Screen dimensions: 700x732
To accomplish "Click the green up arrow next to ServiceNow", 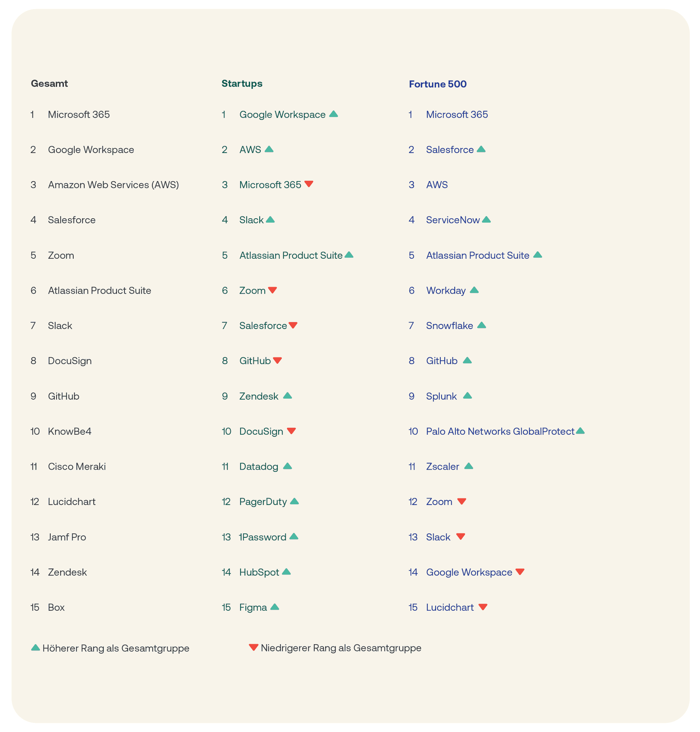I will [486, 220].
